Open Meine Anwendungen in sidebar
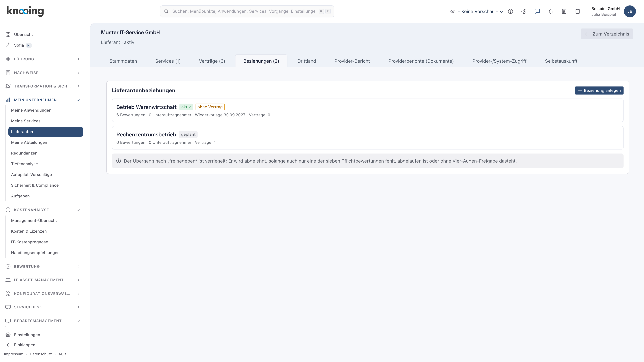644x362 pixels. [45, 110]
